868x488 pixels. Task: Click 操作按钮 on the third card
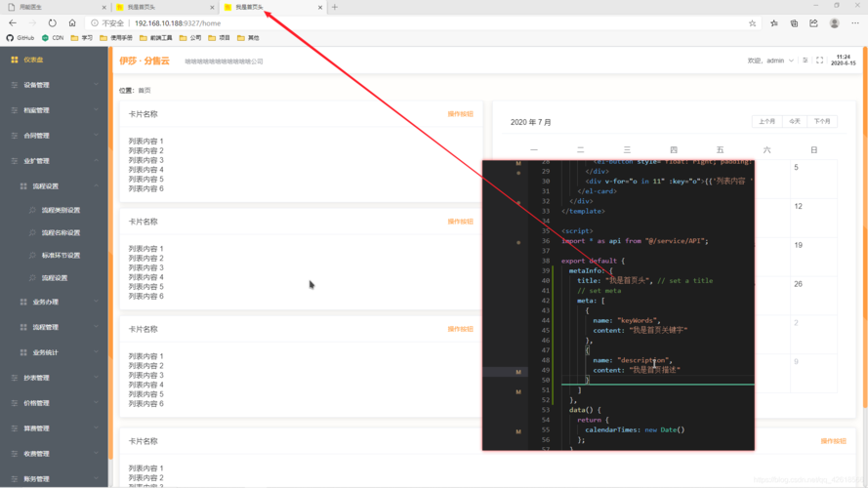point(461,329)
